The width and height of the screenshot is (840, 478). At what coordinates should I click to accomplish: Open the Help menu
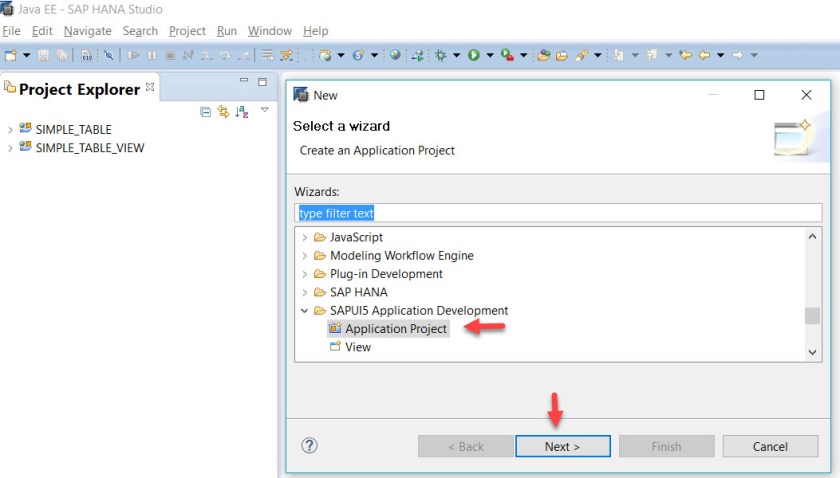(x=316, y=31)
